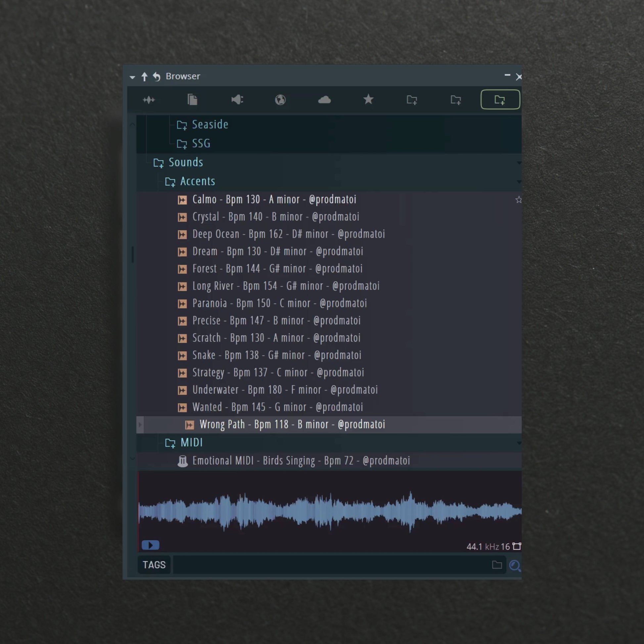Click the arrow at right of MIDI row
644x644 pixels.
pyautogui.click(x=519, y=443)
